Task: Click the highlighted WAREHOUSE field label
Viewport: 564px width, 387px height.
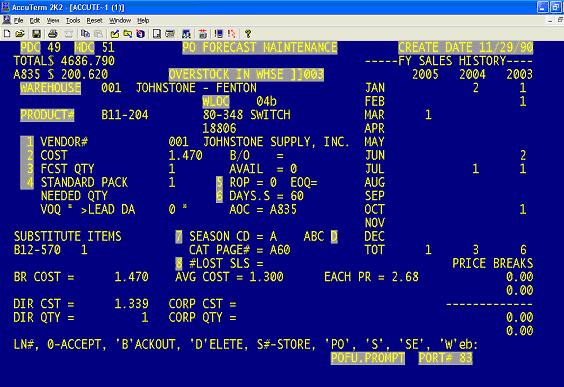Action: (51, 88)
